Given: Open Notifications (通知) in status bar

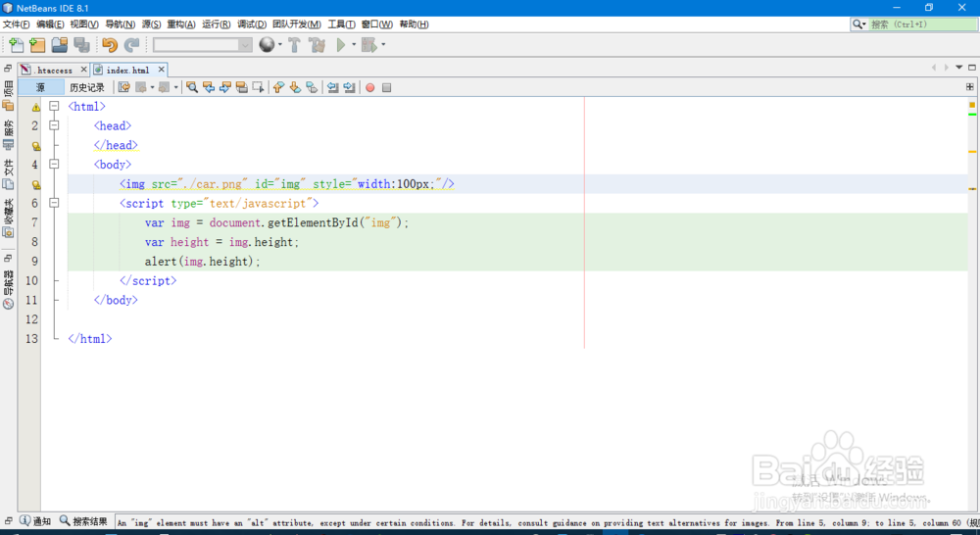Looking at the screenshot, I should pyautogui.click(x=35, y=520).
